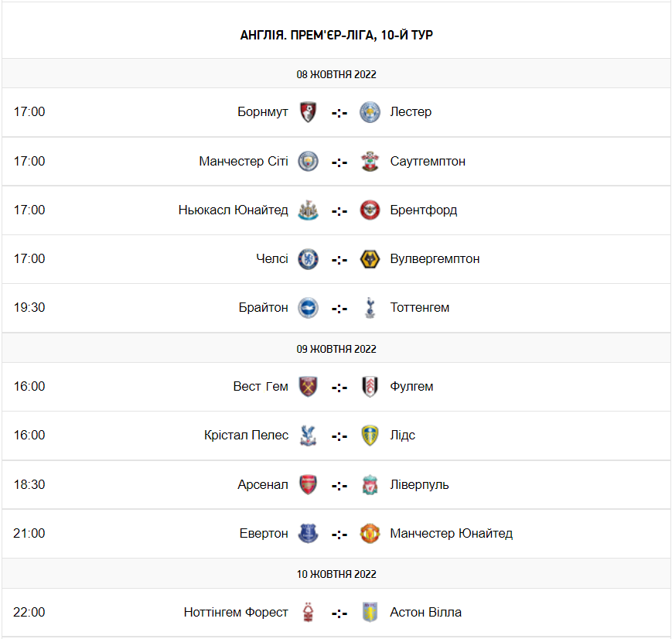Open the Ньюкасл Юнайтед team link
Image resolution: width=672 pixels, height=639 pixels.
coord(233,210)
